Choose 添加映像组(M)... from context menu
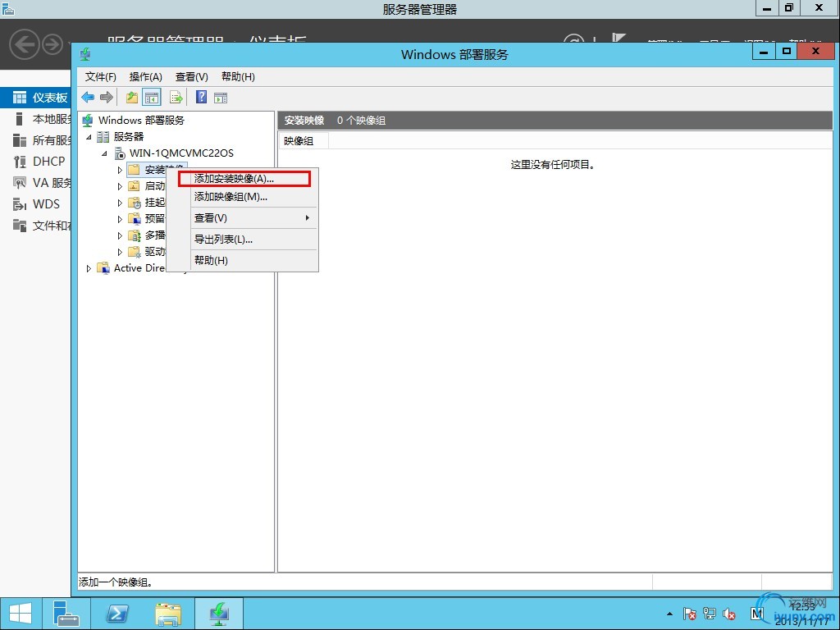The height and width of the screenshot is (630, 840). (x=243, y=197)
